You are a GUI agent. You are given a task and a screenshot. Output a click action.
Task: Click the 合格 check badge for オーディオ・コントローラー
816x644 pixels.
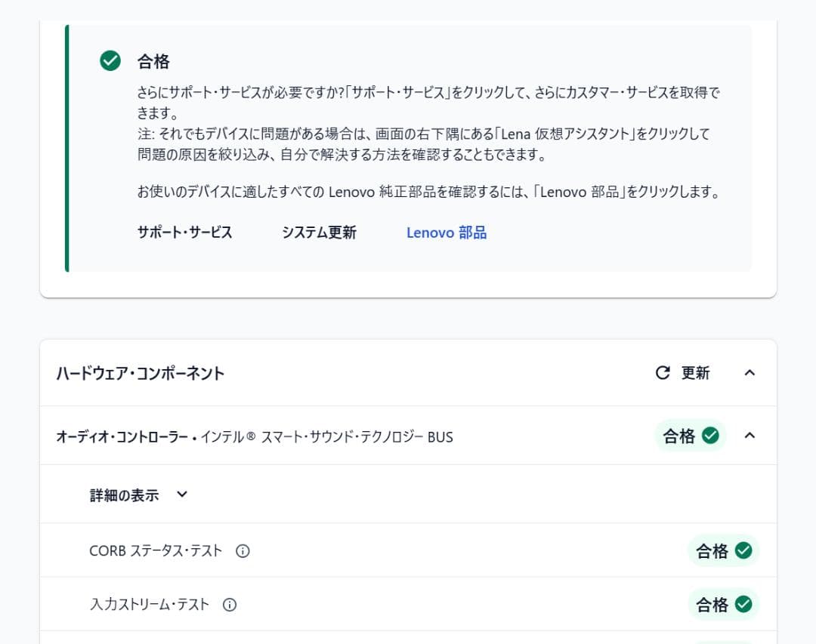(x=690, y=436)
